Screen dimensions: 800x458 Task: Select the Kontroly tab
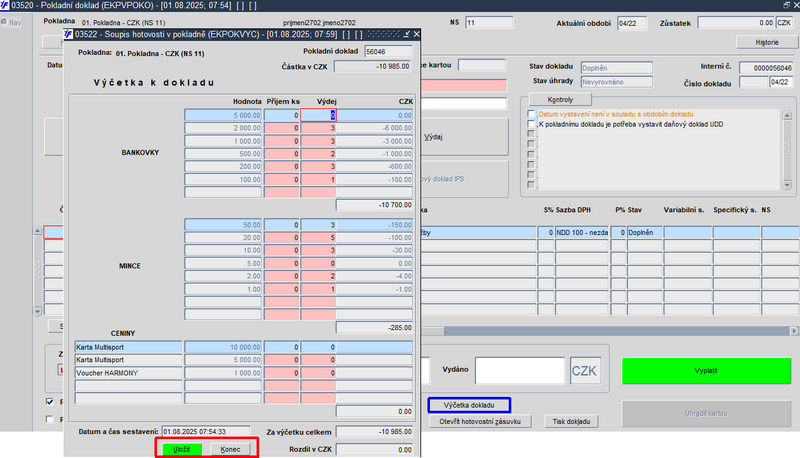(560, 99)
